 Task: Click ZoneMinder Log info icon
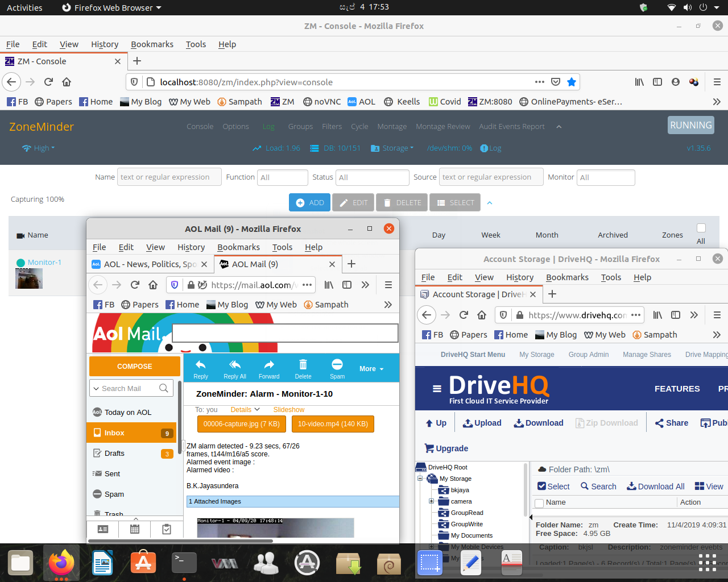[484, 148]
